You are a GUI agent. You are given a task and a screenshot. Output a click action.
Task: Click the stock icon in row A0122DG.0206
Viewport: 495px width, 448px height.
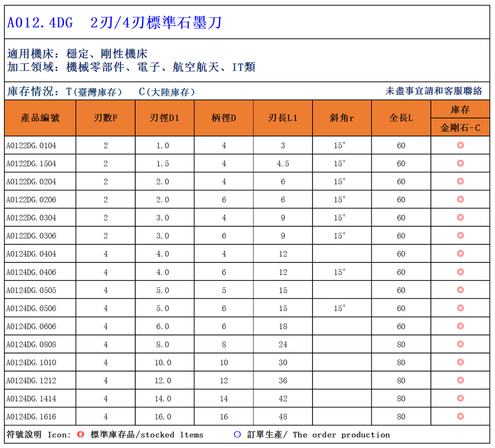(x=460, y=199)
